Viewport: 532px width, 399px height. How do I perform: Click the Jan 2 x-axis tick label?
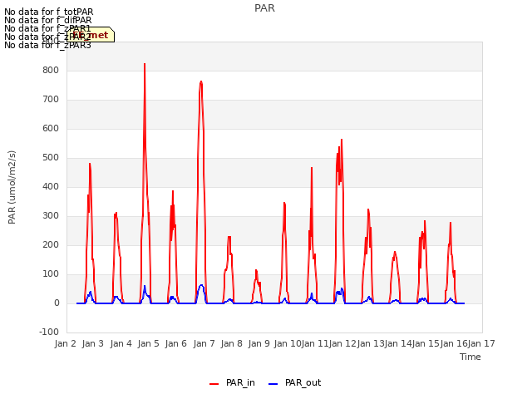click(66, 343)
